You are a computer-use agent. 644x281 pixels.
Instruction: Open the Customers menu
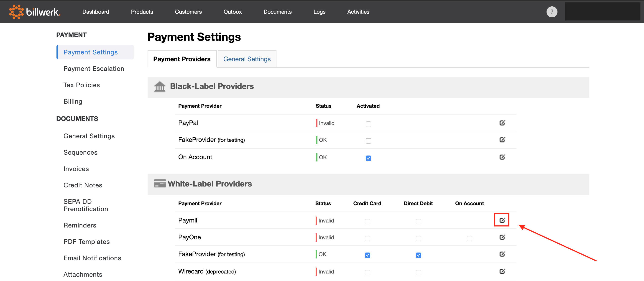click(188, 12)
